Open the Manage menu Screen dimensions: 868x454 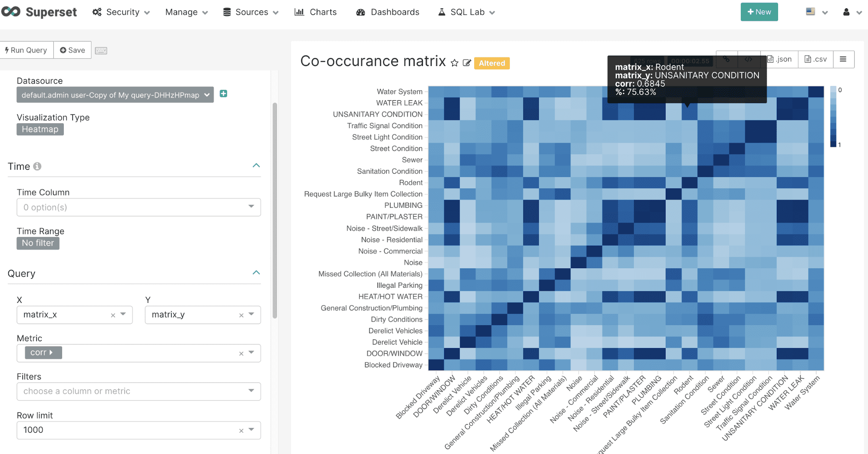186,12
